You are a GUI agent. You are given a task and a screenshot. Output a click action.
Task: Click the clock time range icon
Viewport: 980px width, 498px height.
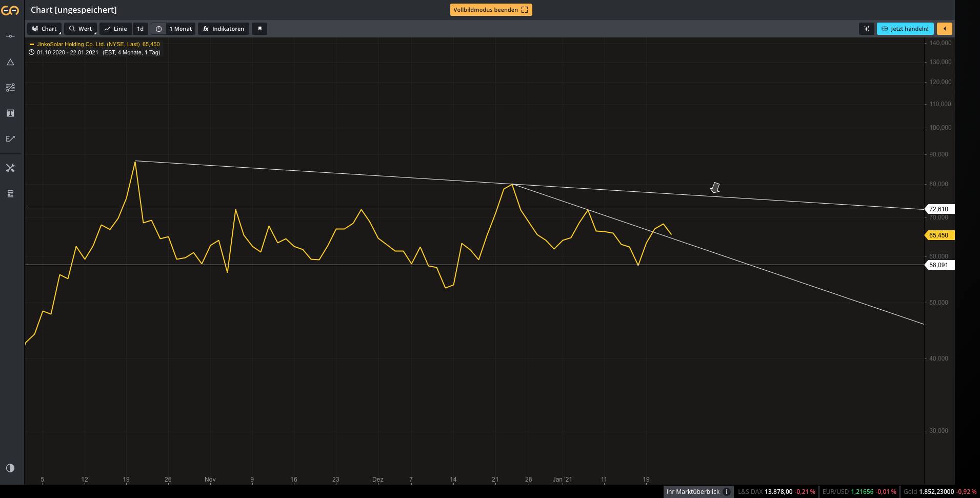coord(159,29)
